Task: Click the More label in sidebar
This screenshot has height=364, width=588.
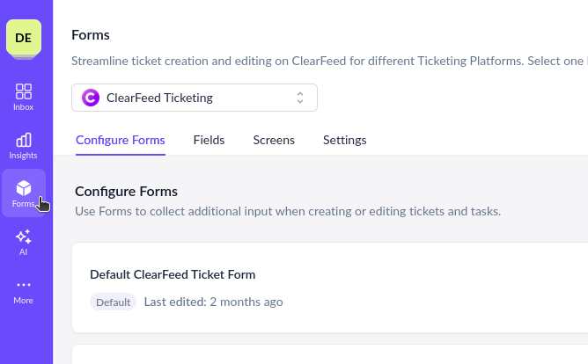Action: (x=24, y=301)
